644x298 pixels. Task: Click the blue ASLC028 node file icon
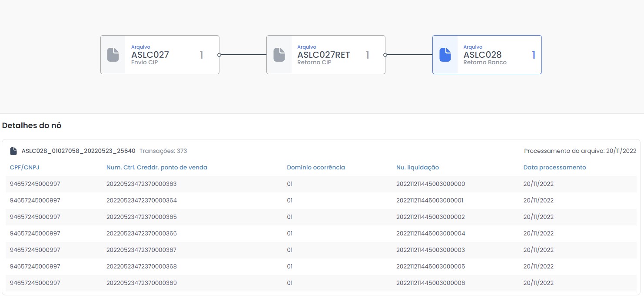tap(445, 55)
